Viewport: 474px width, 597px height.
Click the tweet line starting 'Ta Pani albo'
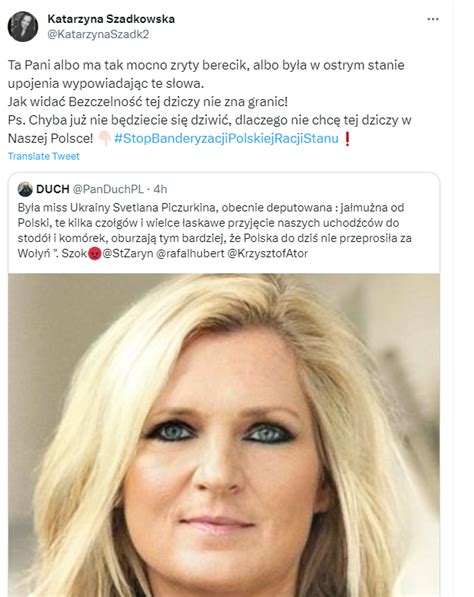206,65
